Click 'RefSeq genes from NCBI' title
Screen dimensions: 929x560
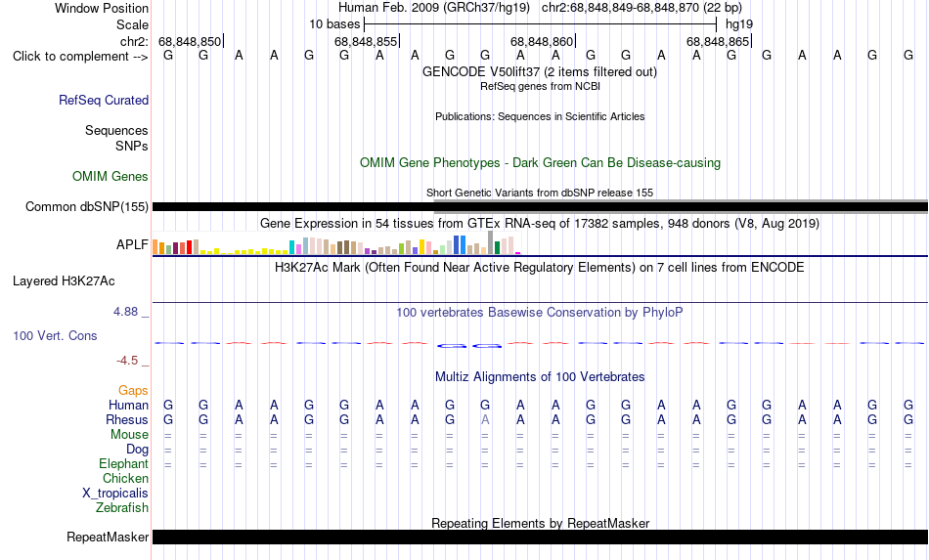point(540,86)
